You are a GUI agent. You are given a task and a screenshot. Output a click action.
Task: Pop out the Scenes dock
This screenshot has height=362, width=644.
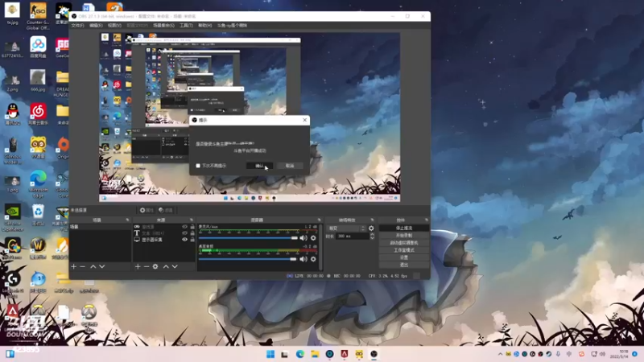(127, 220)
